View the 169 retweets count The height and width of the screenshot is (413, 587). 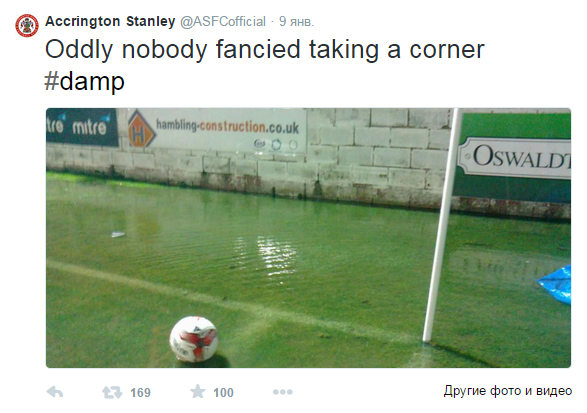[x=140, y=392]
